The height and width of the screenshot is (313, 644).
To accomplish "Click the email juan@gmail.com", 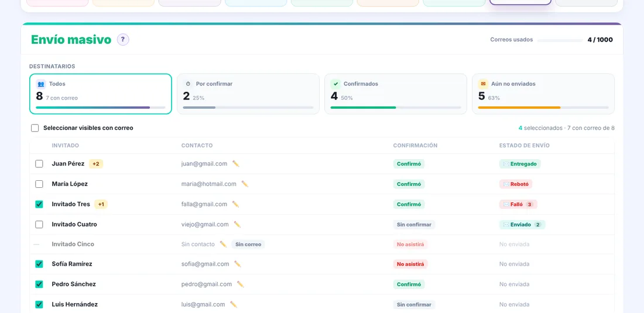I will click(x=204, y=164).
